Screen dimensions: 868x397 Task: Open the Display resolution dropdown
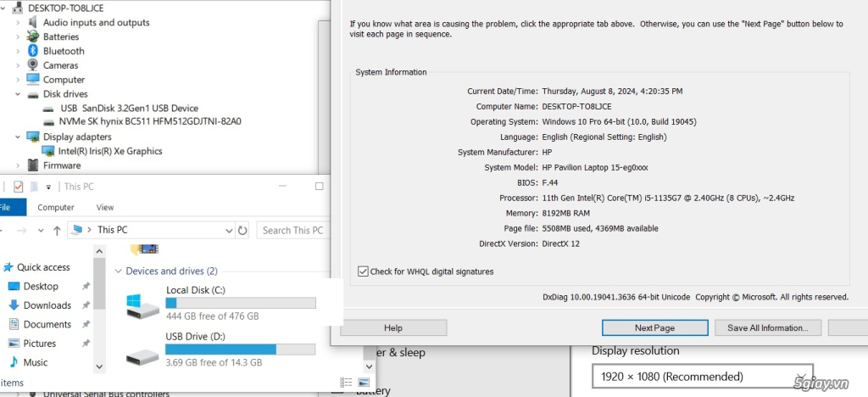(703, 377)
